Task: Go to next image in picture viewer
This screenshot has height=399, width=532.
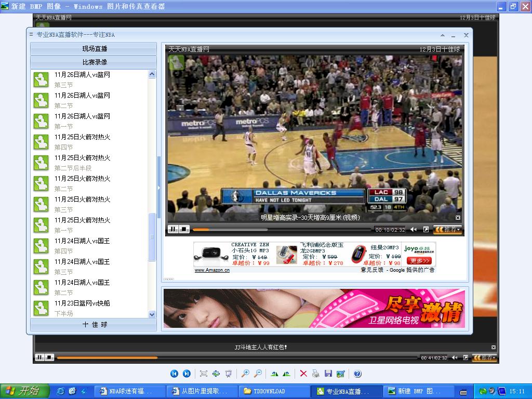Action: coord(187,374)
